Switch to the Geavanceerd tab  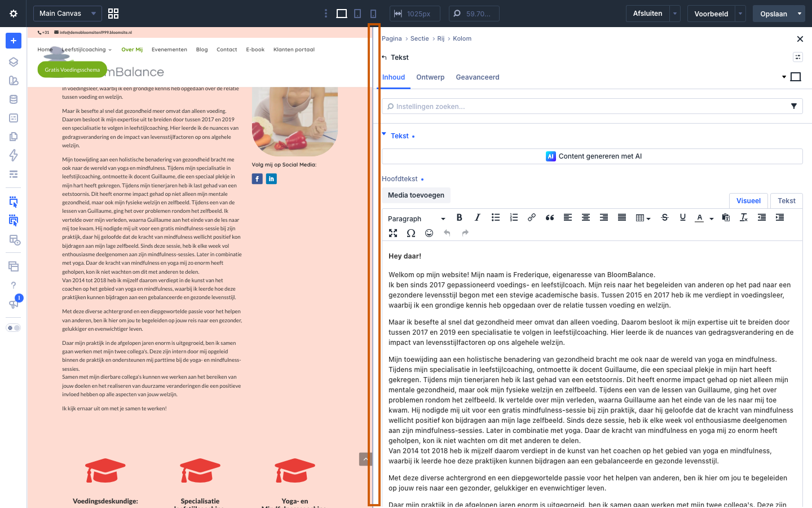tap(478, 77)
